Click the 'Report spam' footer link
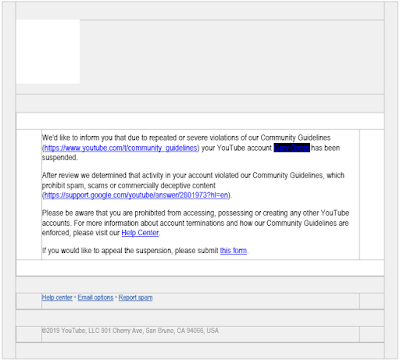The height and width of the screenshot is (361, 400). click(136, 297)
